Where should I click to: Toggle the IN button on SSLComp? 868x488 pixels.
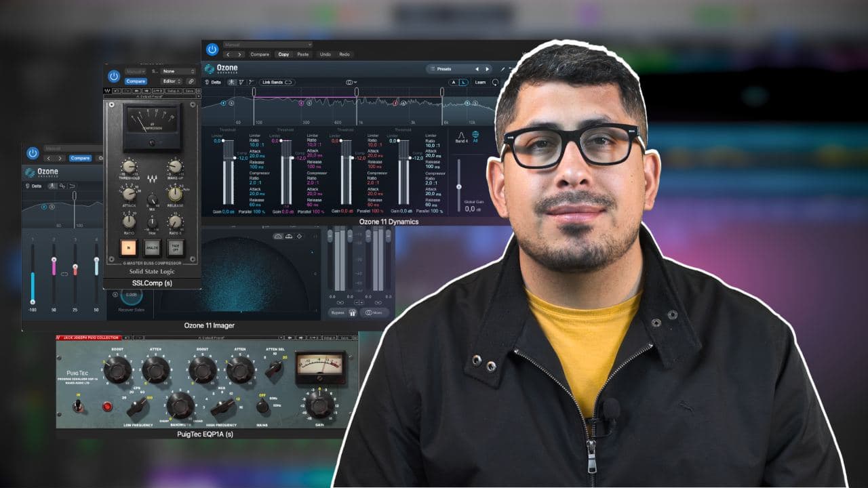coord(129,247)
